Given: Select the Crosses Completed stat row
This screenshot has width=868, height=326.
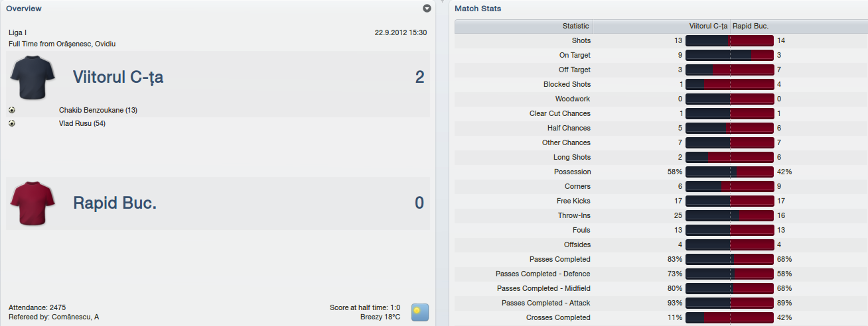Looking at the screenshot, I should point(660,317).
